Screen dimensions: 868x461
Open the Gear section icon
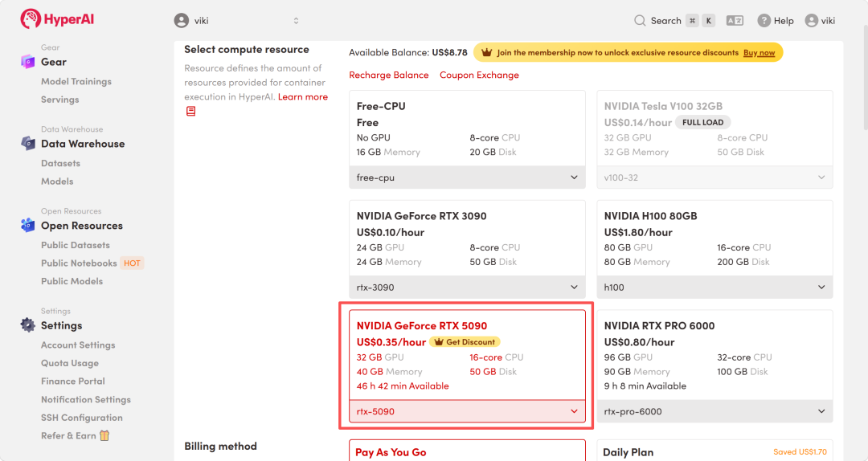(27, 61)
